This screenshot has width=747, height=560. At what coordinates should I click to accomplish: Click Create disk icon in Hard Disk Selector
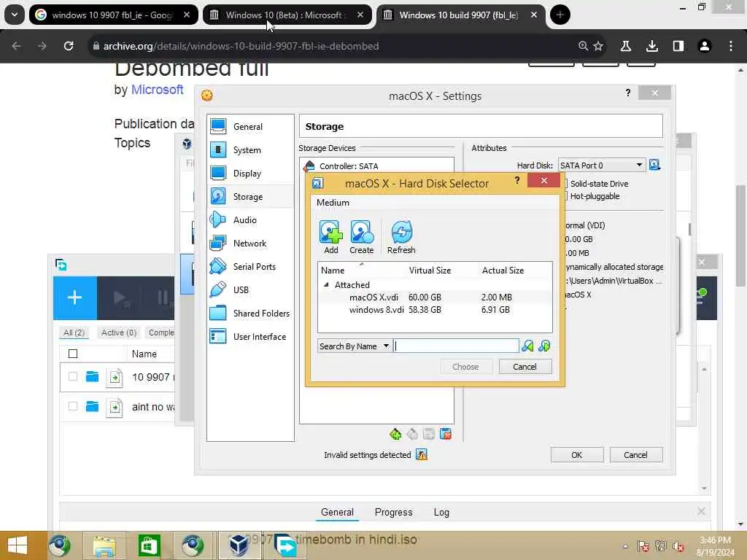click(x=362, y=237)
